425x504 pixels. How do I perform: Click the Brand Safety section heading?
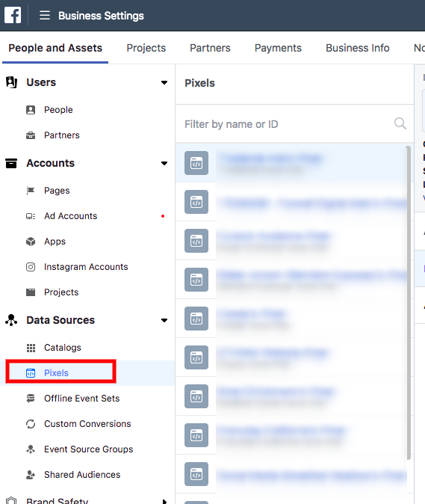57,500
